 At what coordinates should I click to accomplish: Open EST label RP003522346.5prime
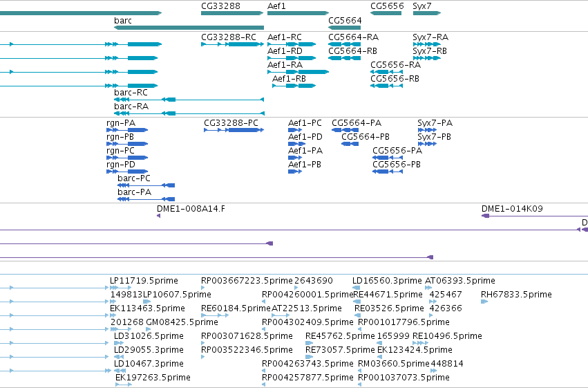tap(247, 350)
